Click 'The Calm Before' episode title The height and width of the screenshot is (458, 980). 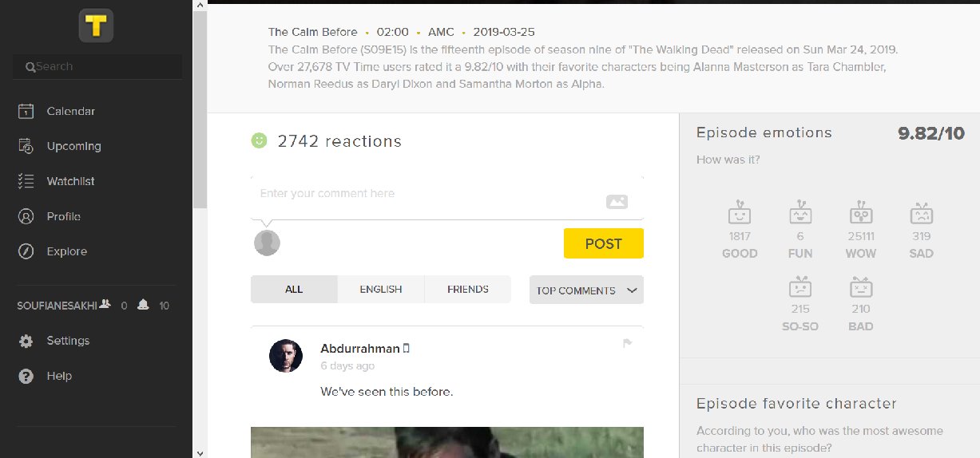click(313, 33)
